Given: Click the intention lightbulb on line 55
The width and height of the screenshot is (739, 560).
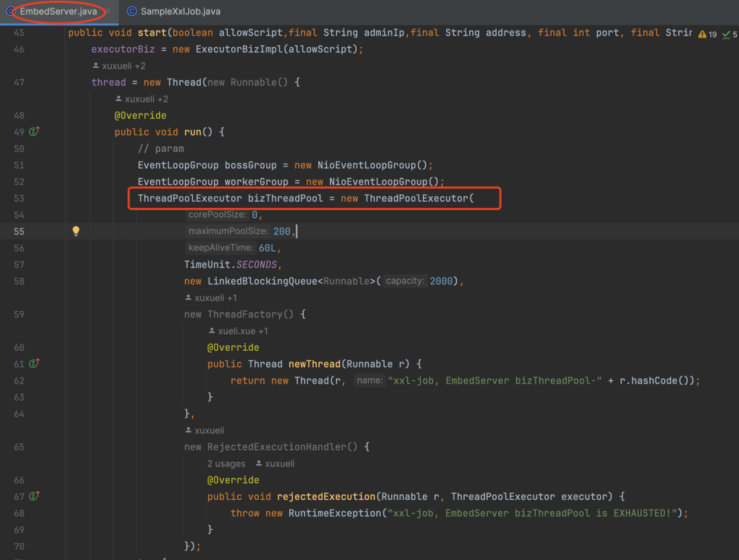Looking at the screenshot, I should pyautogui.click(x=76, y=231).
